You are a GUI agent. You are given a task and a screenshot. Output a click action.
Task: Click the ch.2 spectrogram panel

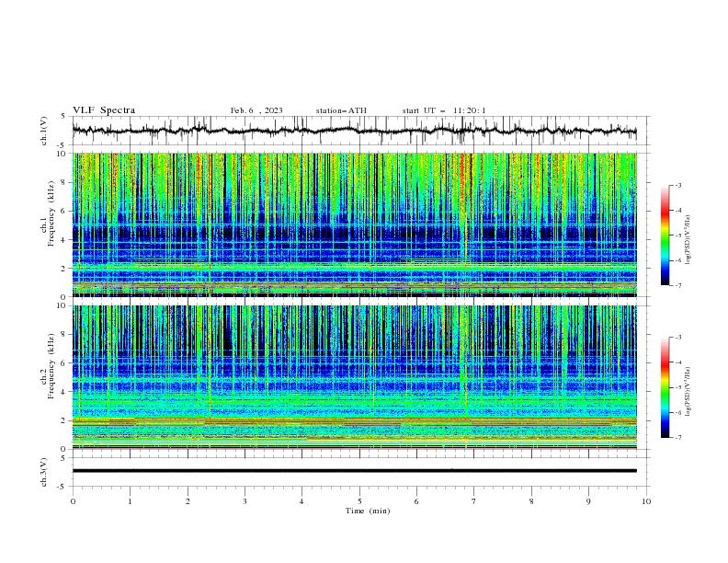point(354,377)
